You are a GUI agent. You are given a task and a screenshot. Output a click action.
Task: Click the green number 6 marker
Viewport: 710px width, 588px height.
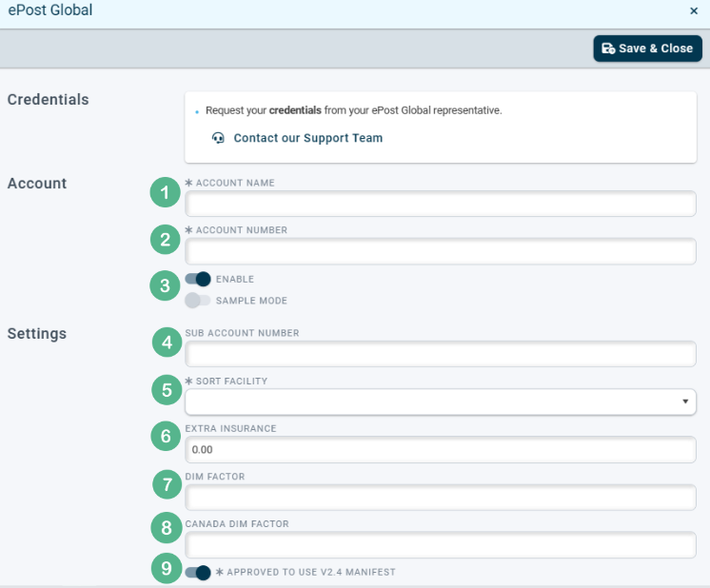[168, 436]
